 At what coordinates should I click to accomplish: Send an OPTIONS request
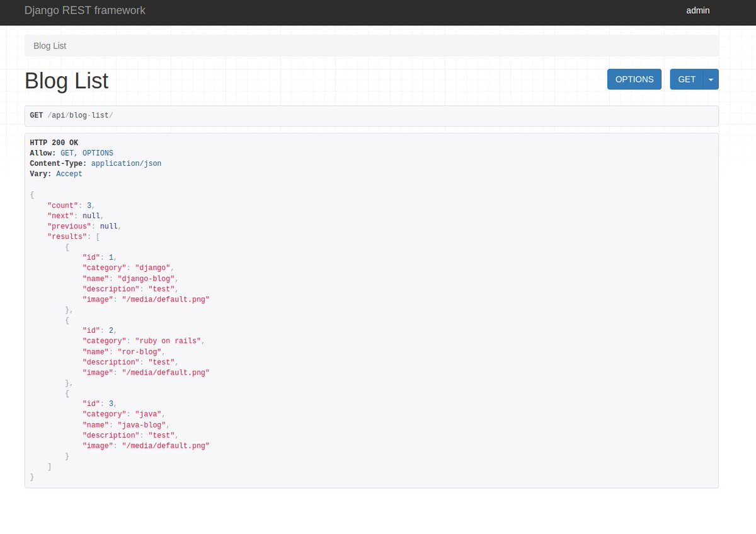click(x=634, y=79)
